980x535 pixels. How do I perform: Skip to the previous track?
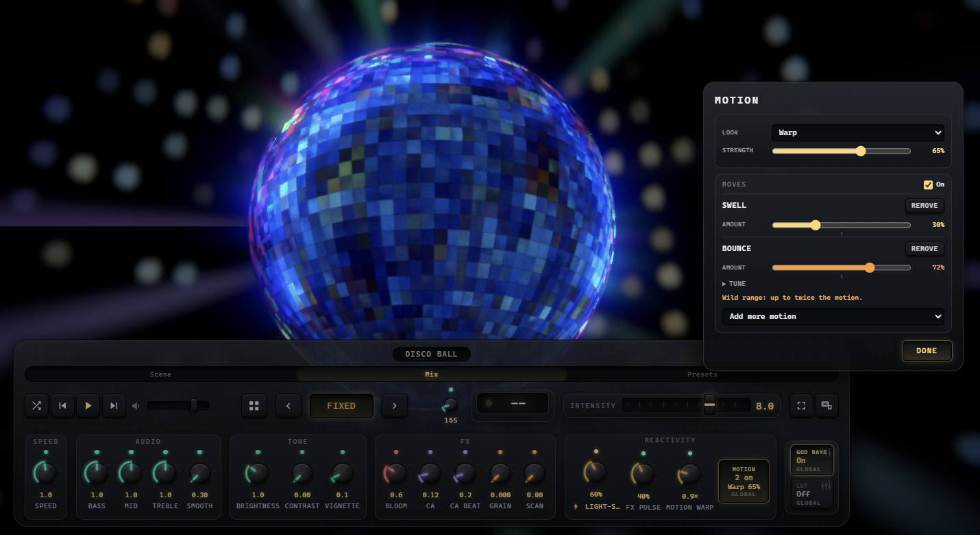point(62,405)
